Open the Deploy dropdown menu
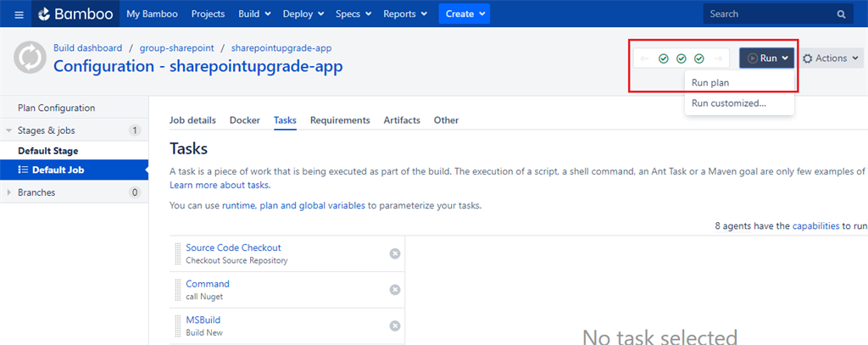The height and width of the screenshot is (345, 868). coord(303,14)
